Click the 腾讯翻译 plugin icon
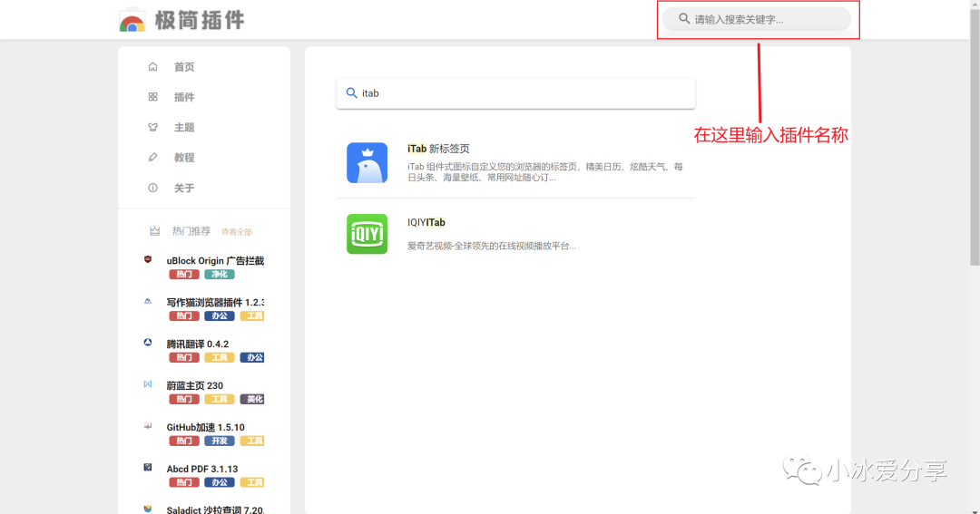 (148, 343)
